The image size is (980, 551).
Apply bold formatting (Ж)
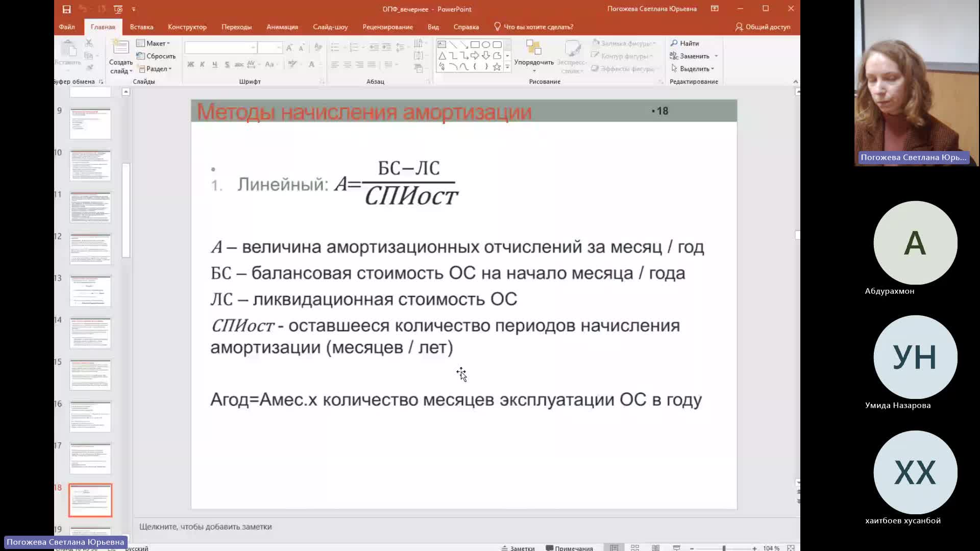tap(190, 64)
